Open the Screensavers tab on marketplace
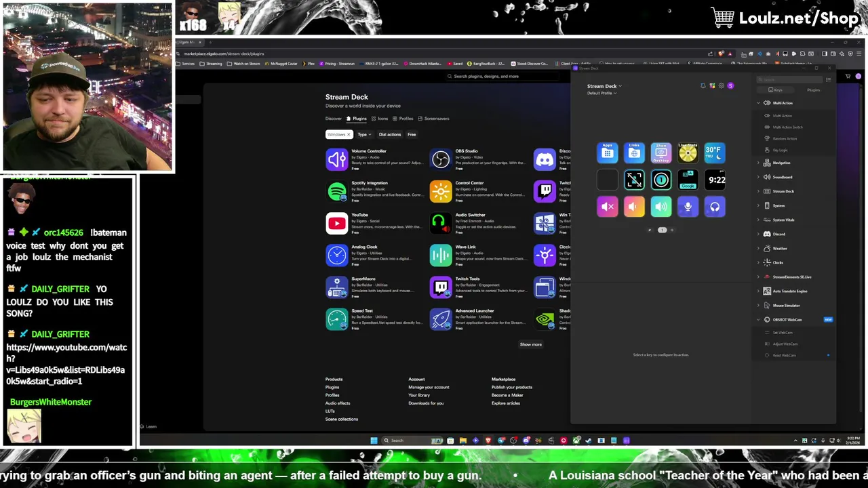The image size is (868, 488). (x=433, y=119)
